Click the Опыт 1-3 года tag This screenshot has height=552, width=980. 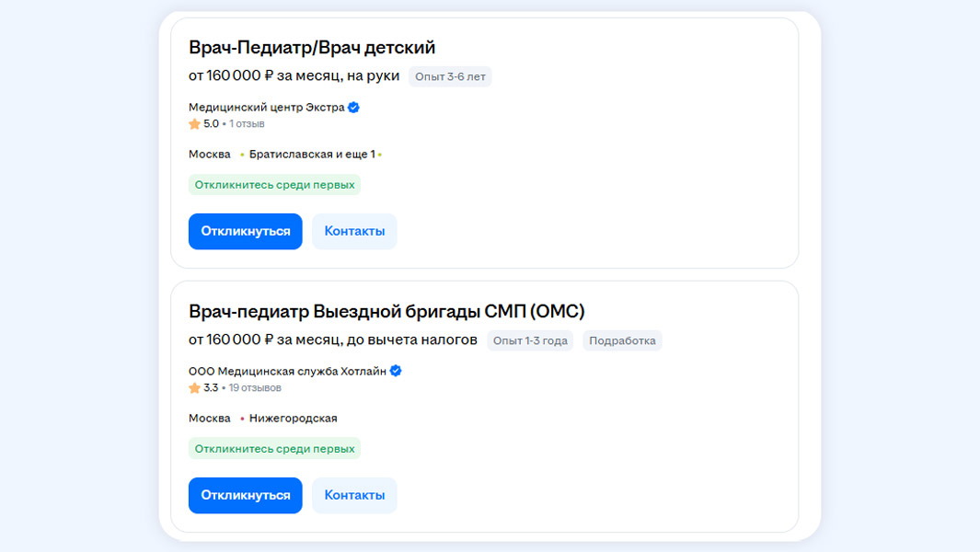coord(530,340)
